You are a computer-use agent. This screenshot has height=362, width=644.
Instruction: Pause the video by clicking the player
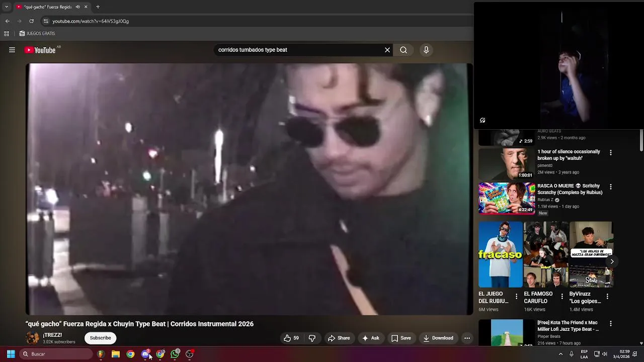250,189
